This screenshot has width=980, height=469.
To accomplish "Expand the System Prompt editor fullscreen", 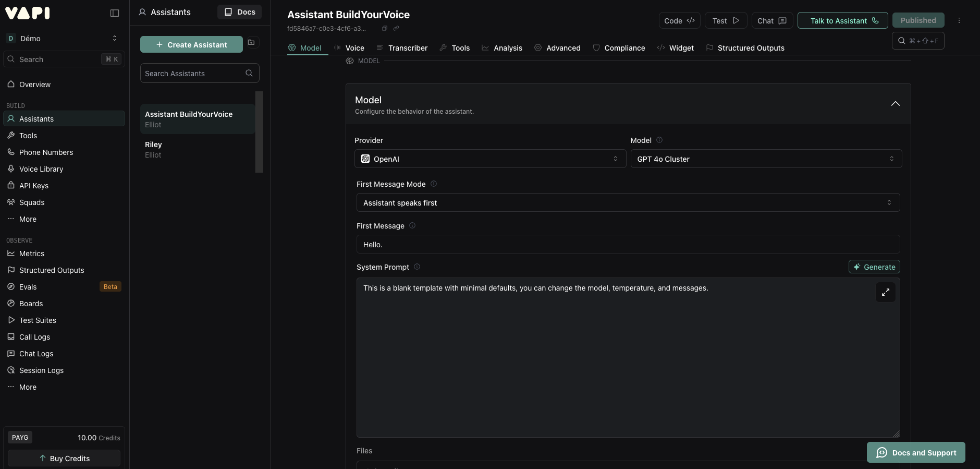I will [x=886, y=292].
